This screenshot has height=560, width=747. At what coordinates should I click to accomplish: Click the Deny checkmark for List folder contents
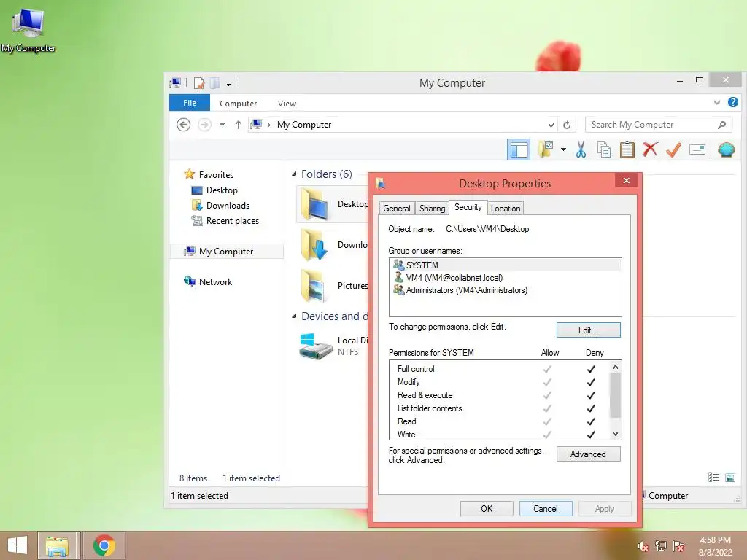click(x=591, y=408)
